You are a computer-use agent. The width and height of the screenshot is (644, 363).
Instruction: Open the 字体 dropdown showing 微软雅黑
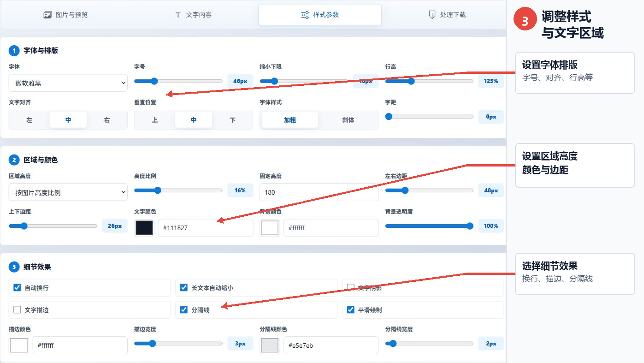[x=68, y=83]
